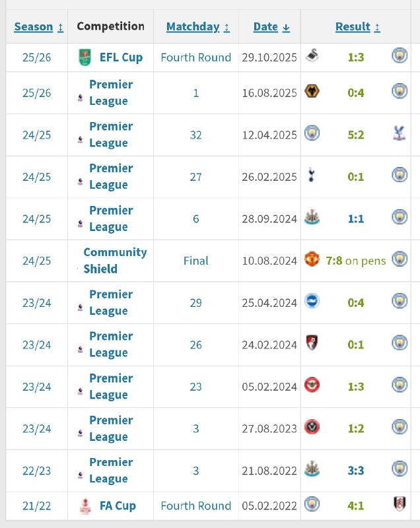Sort the table by Season column

(38, 27)
